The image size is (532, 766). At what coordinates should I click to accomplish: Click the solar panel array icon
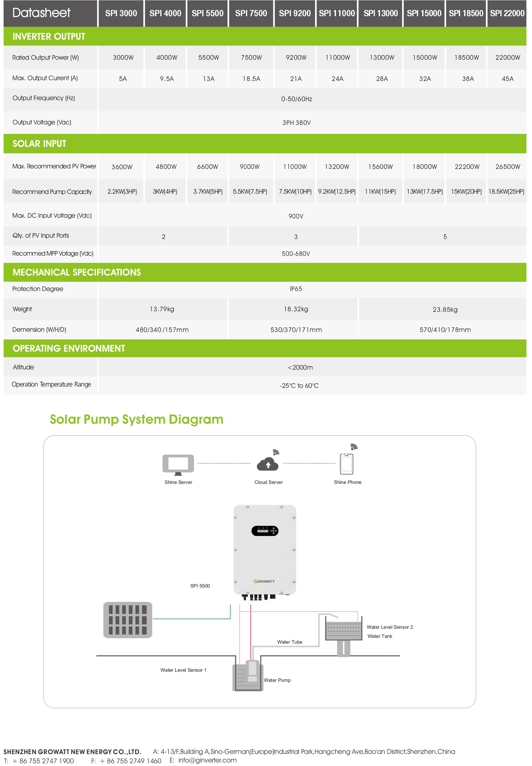pos(128,620)
